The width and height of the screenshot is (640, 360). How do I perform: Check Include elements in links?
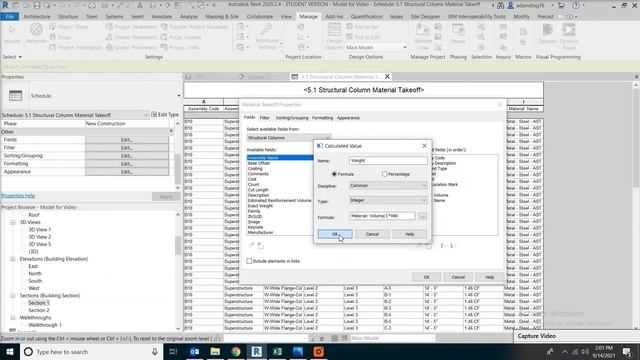[249, 261]
